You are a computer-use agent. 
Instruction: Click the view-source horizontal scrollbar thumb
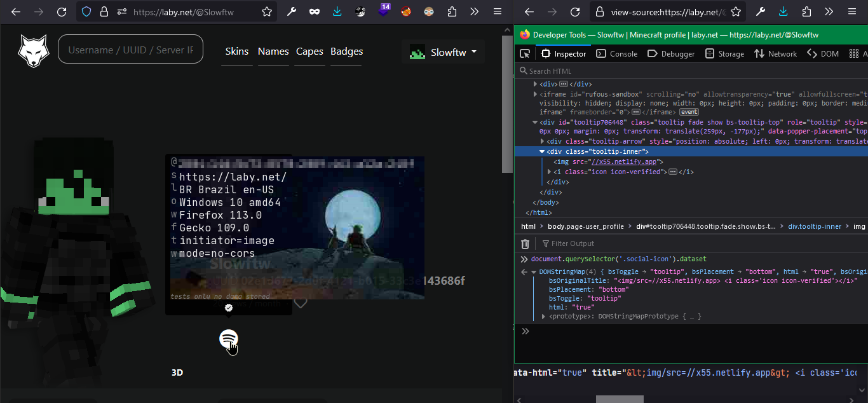point(620,399)
